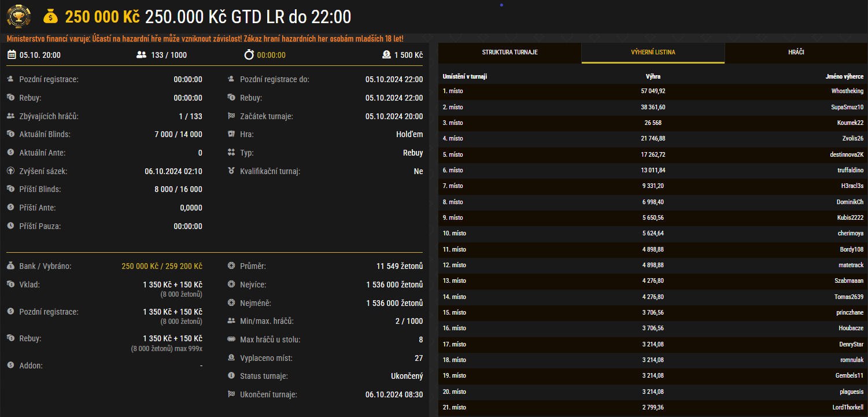Click the 06.10.2024 08:30 end time value
Screen dimensions: 868x417
394,394
